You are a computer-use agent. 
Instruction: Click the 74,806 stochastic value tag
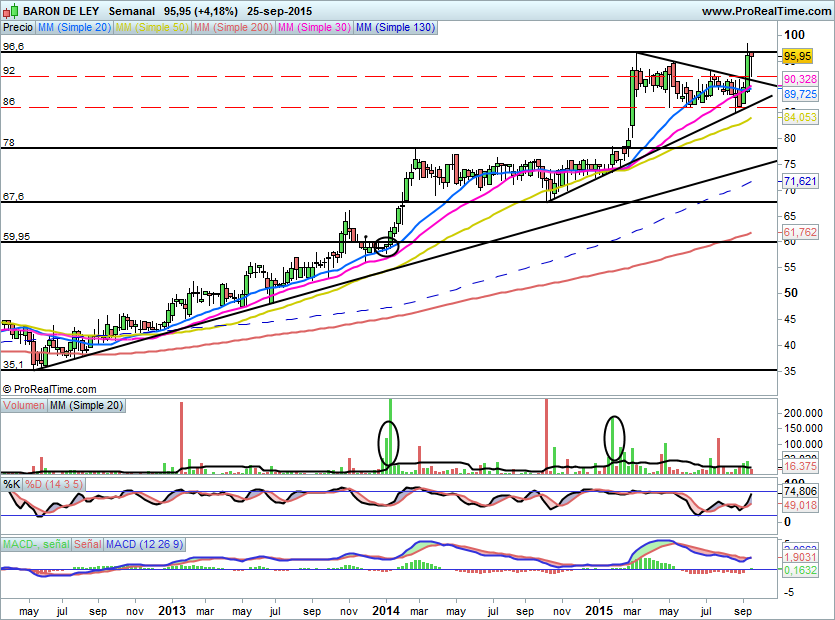[800, 492]
